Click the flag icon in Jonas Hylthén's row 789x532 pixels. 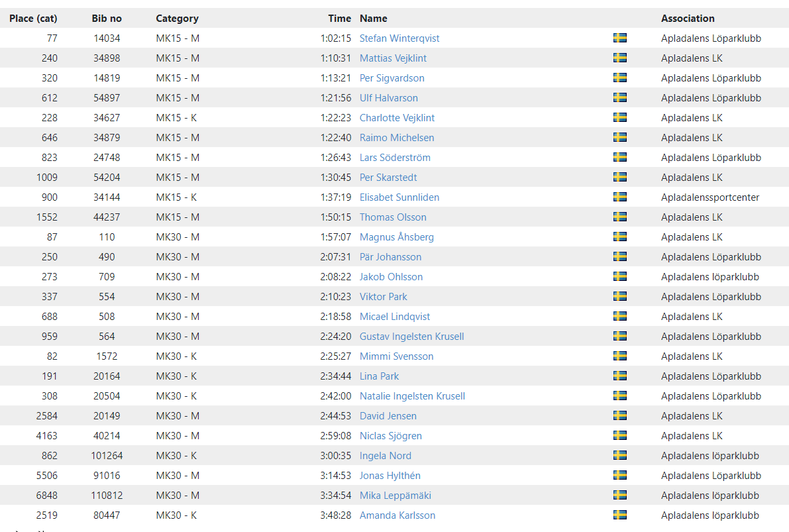pyautogui.click(x=620, y=475)
